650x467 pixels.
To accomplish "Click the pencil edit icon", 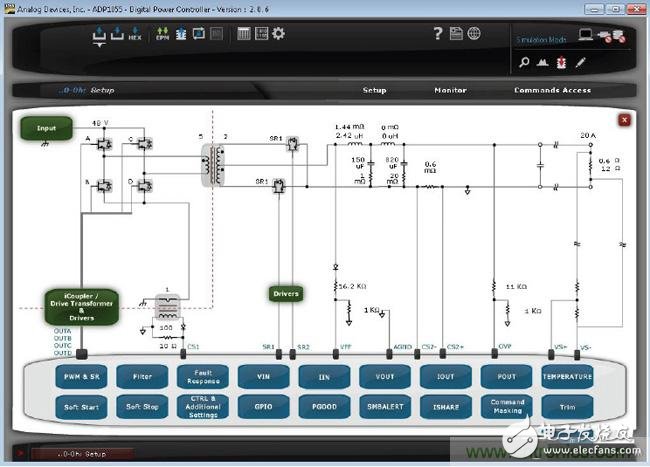I will 581,62.
